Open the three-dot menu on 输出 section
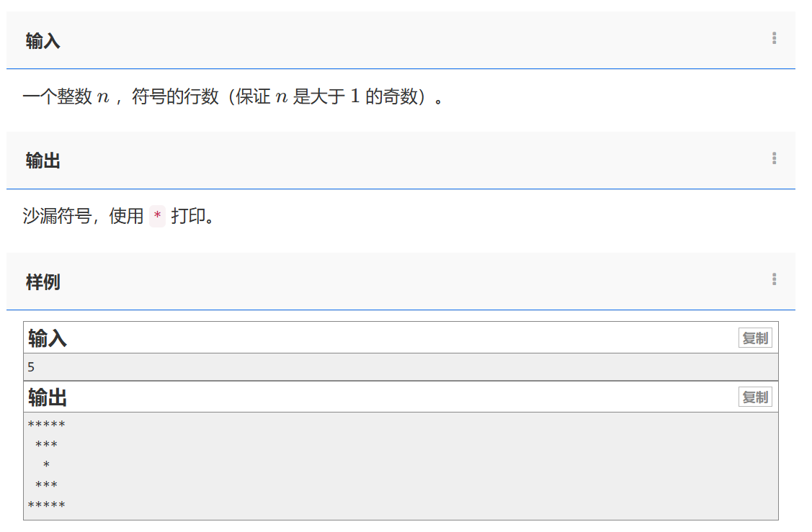This screenshot has width=812, height=532. click(774, 158)
